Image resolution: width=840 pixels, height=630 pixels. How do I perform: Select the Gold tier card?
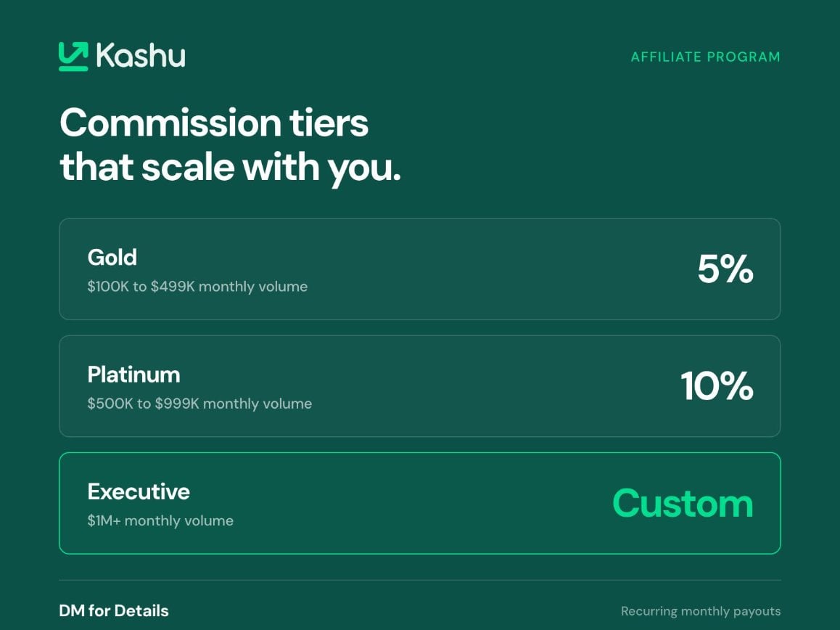(419, 269)
